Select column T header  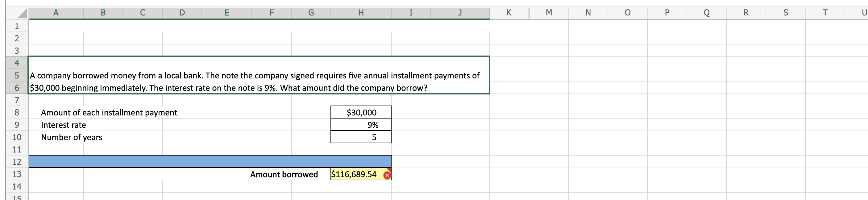pos(825,13)
